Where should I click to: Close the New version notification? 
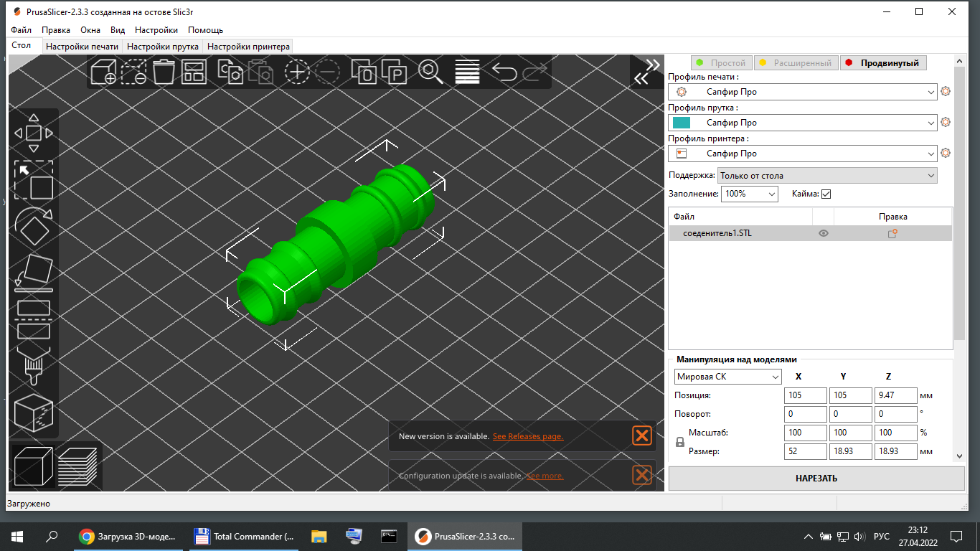pos(642,435)
